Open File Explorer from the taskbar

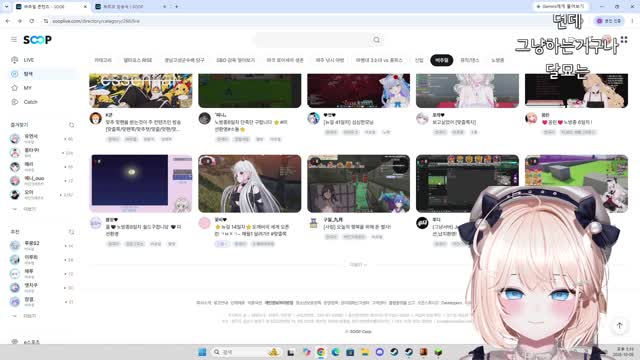click(x=365, y=352)
